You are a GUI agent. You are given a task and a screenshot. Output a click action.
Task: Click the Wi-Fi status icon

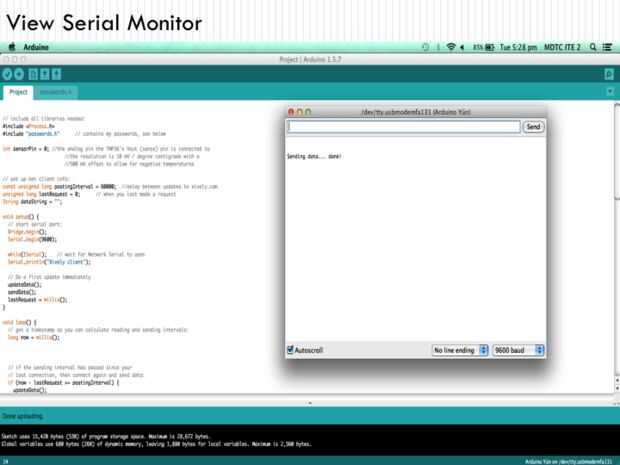(451, 47)
